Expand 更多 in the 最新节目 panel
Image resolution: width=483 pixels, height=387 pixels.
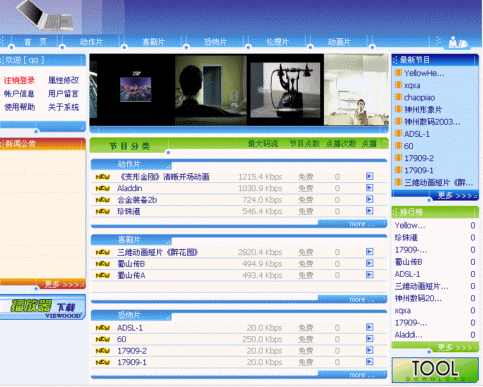457,196
